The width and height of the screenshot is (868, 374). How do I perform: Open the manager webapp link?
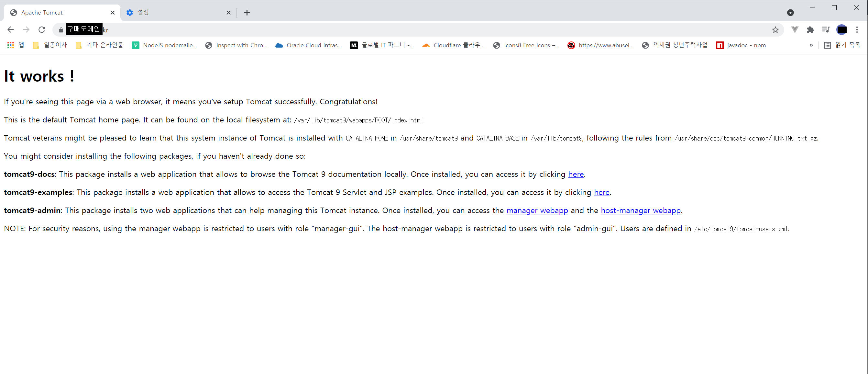click(x=537, y=210)
